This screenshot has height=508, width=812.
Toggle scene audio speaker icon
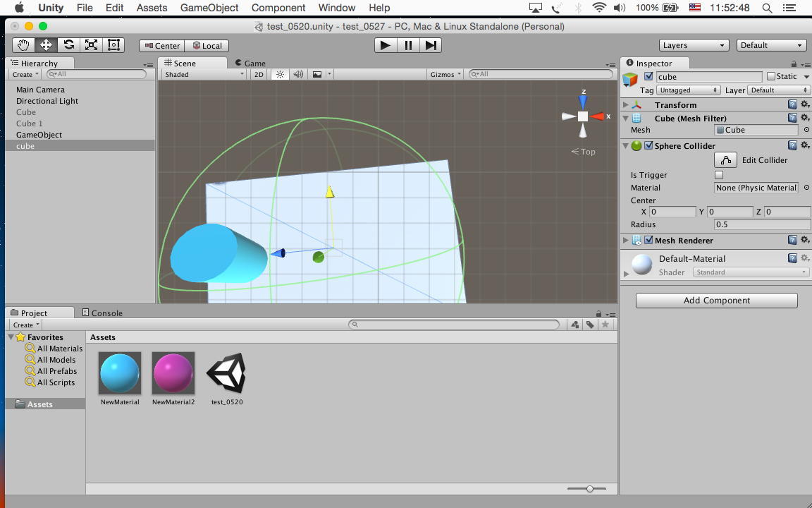point(298,74)
